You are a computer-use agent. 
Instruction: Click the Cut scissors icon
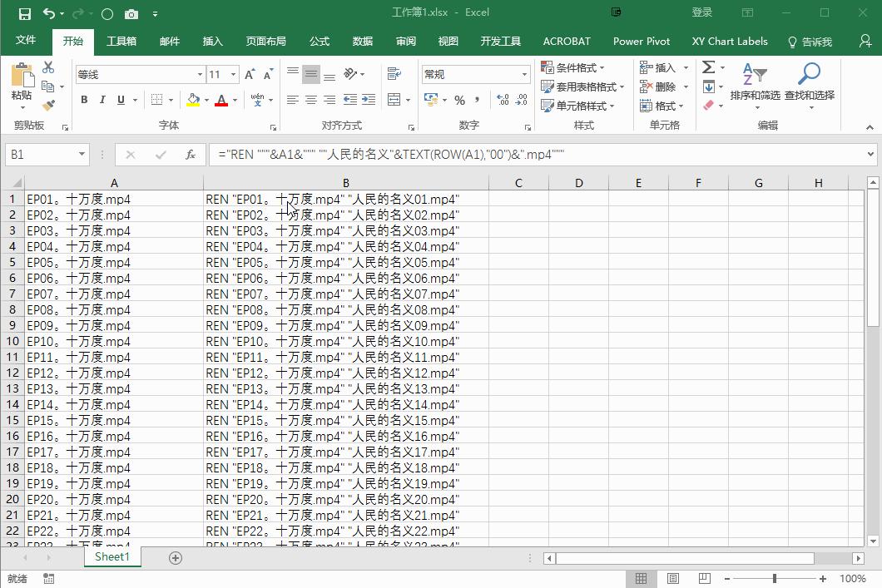(48, 67)
